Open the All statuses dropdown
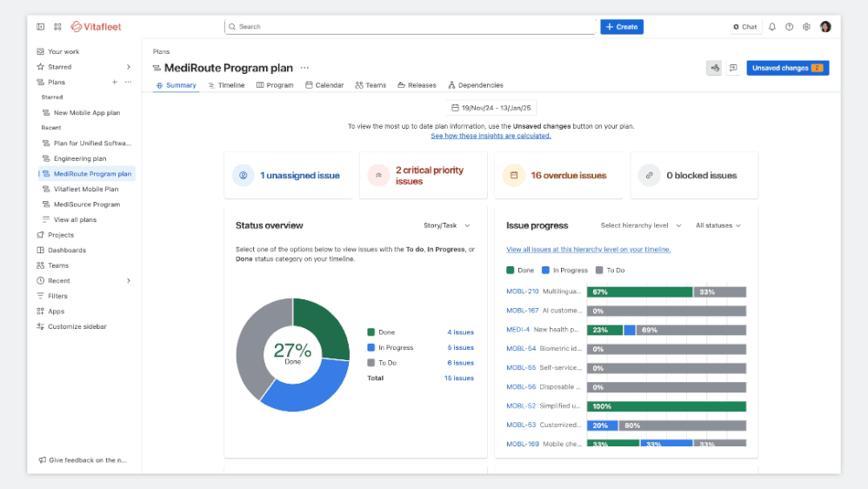868x489 pixels. [718, 225]
